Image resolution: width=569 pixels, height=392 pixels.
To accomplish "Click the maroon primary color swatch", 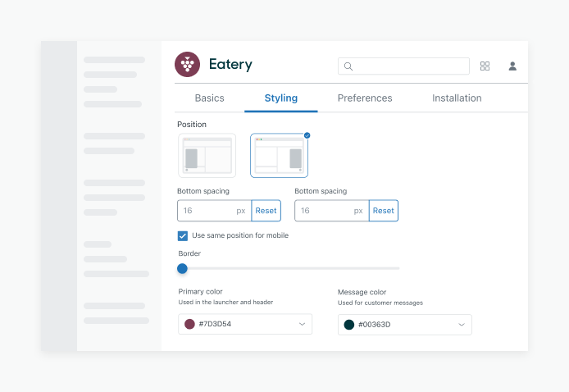I will (x=189, y=324).
